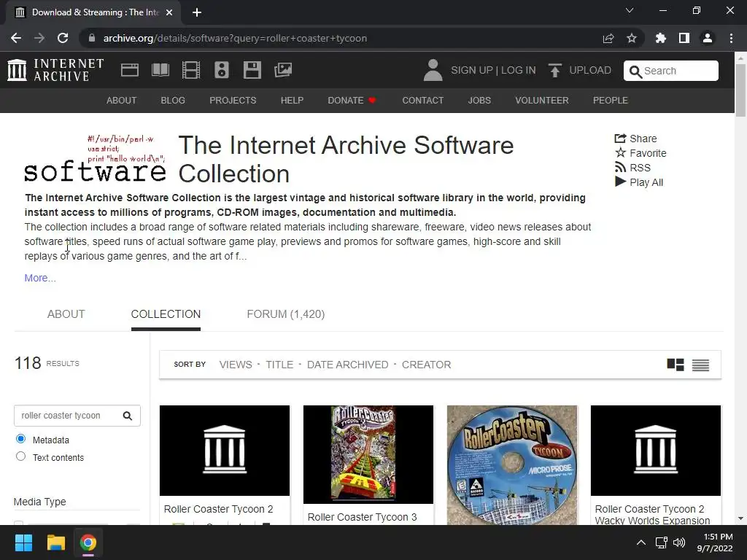Switch to list view layout
The image size is (747, 560).
701,365
